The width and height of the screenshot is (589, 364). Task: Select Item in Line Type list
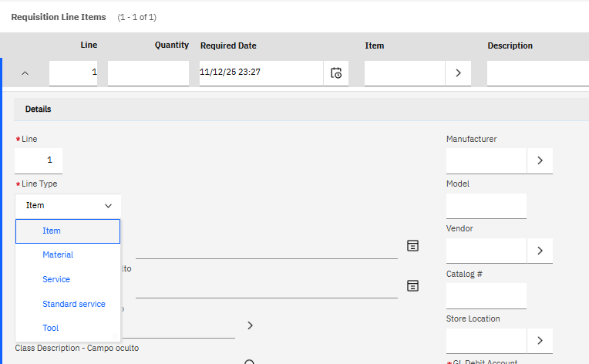pyautogui.click(x=68, y=231)
